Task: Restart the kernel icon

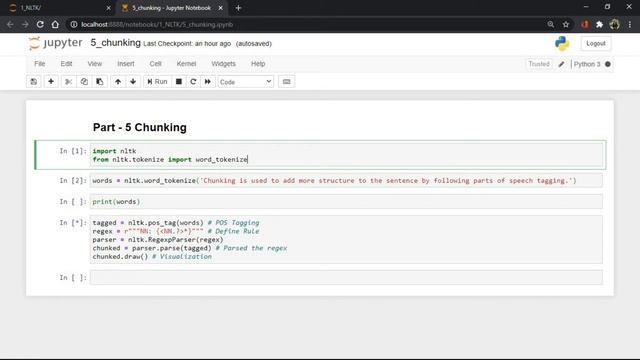Action: [x=193, y=82]
